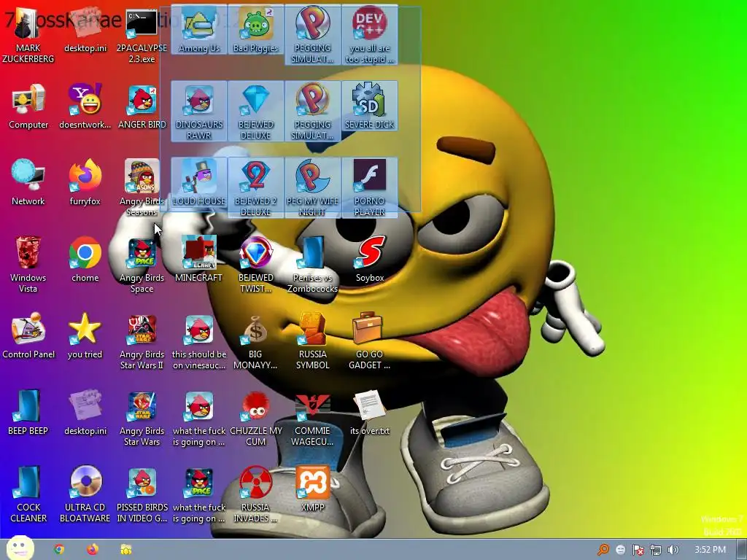The width and height of the screenshot is (747, 560).
Task: Click the GO GO GADGET briefcase icon
Action: [x=370, y=341]
